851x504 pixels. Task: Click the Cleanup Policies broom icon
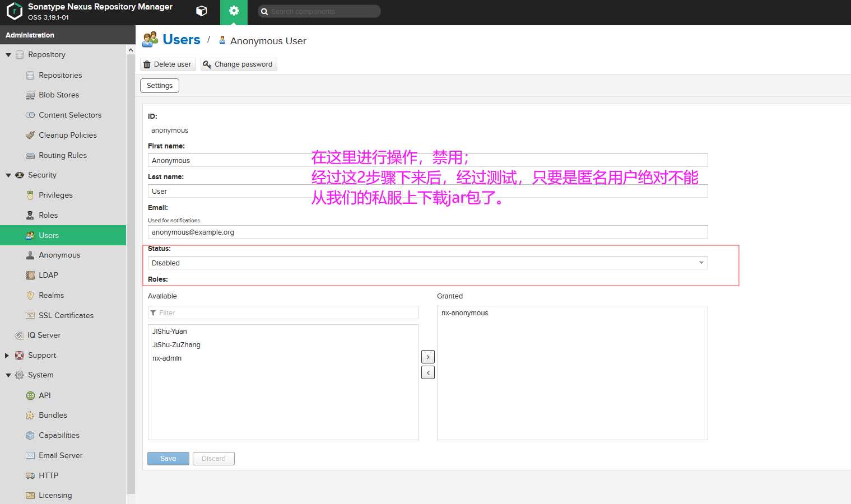click(30, 135)
